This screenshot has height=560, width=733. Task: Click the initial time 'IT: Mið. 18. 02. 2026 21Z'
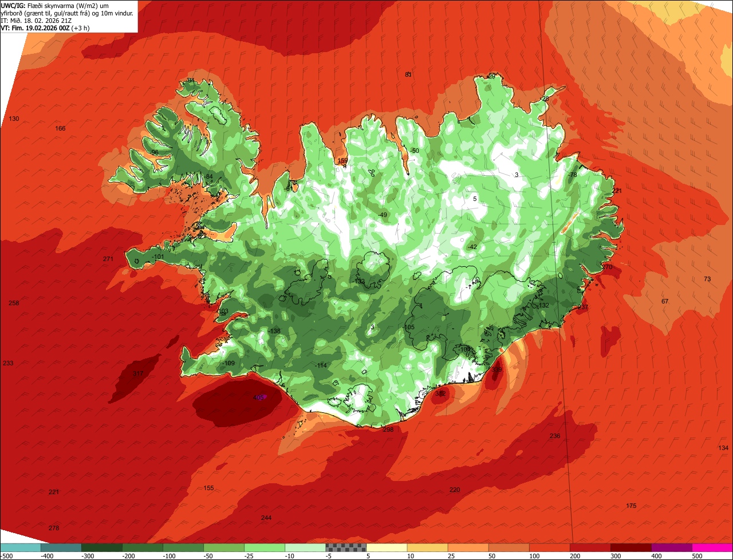[x=36, y=20]
